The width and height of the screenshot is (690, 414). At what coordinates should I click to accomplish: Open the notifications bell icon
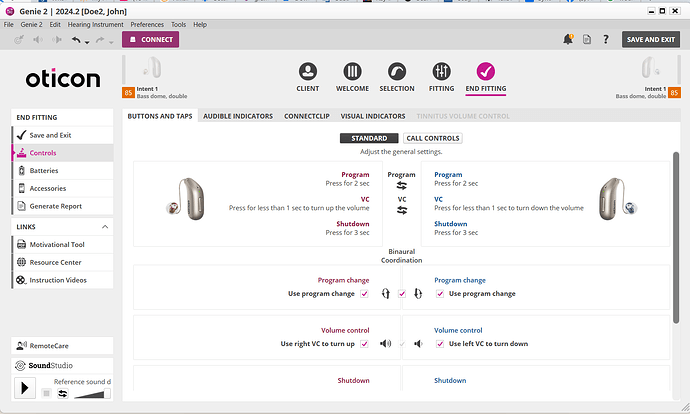568,39
